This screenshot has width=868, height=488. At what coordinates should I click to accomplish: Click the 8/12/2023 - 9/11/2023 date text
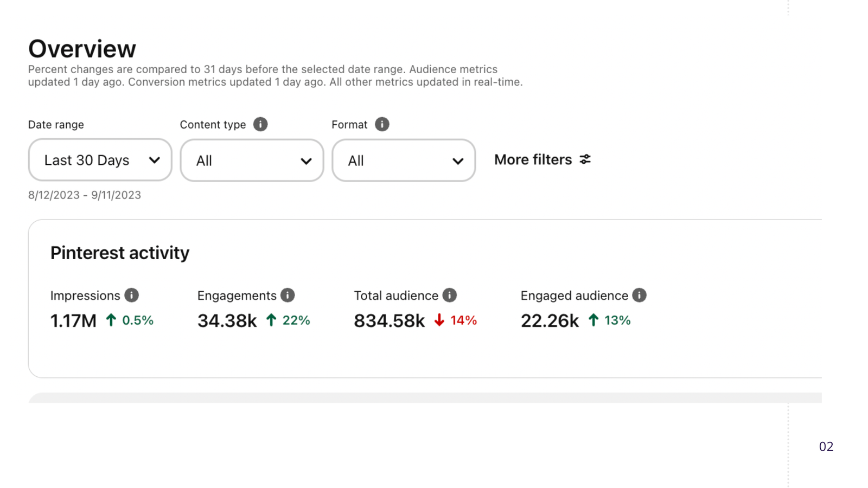(85, 195)
